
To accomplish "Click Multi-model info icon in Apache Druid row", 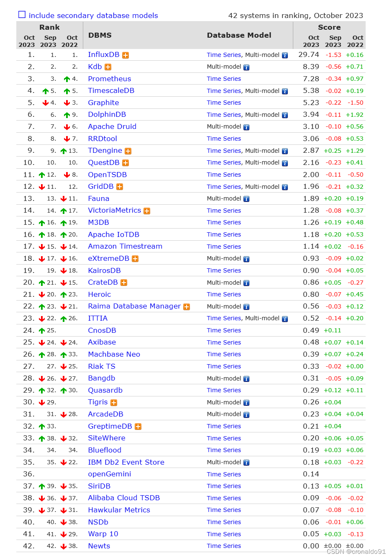I will click(x=246, y=127).
